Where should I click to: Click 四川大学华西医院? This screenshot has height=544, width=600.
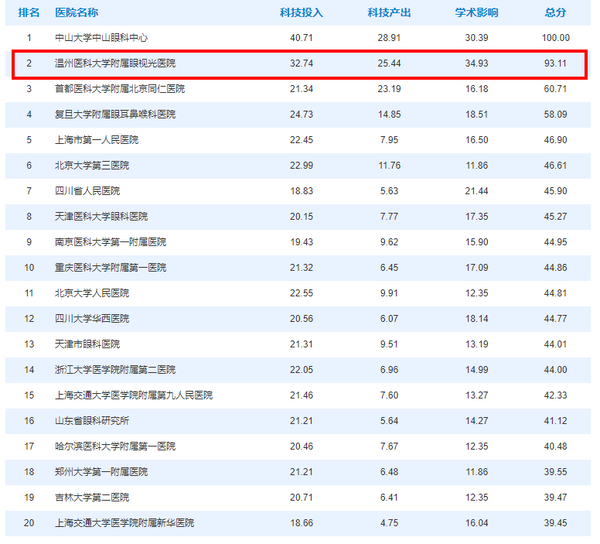coord(92,319)
